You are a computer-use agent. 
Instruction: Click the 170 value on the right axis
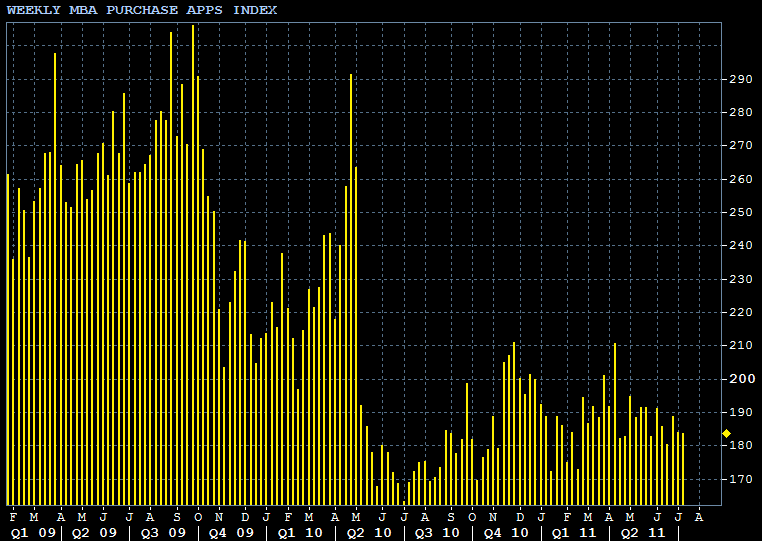740,479
